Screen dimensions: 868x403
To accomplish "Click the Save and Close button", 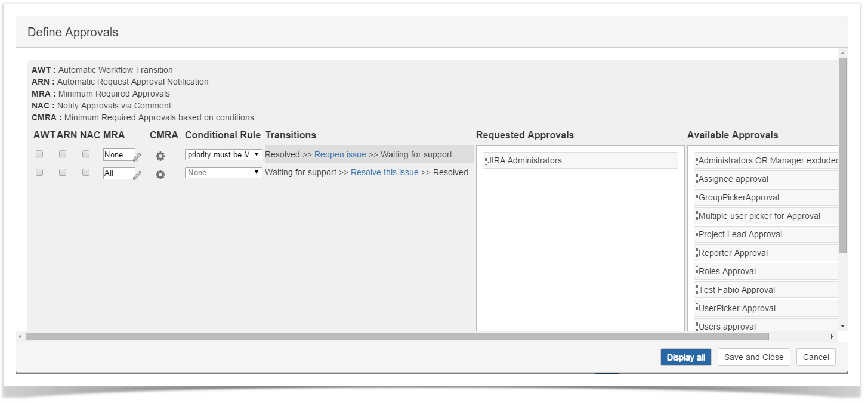I will tap(753, 357).
